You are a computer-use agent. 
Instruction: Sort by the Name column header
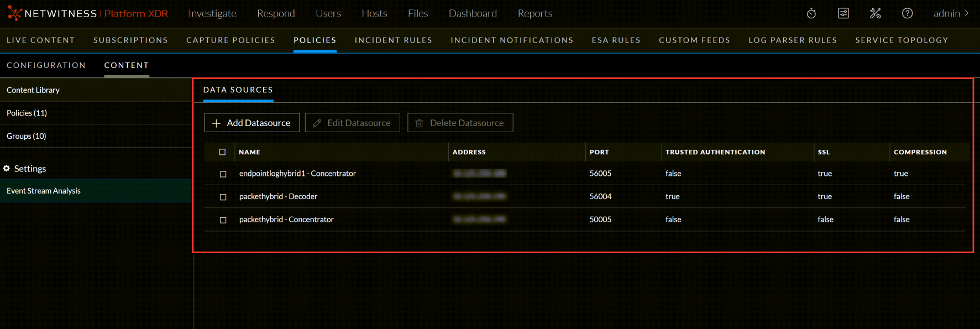tap(250, 152)
